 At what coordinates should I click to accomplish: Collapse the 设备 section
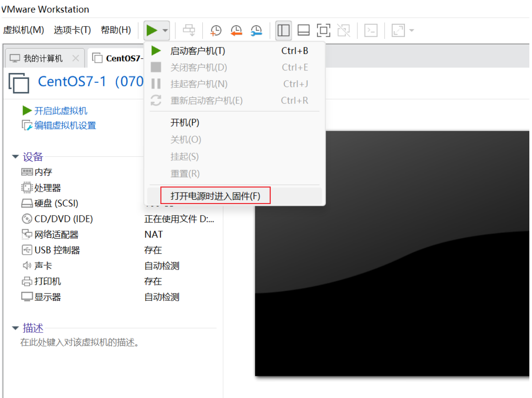(16, 157)
